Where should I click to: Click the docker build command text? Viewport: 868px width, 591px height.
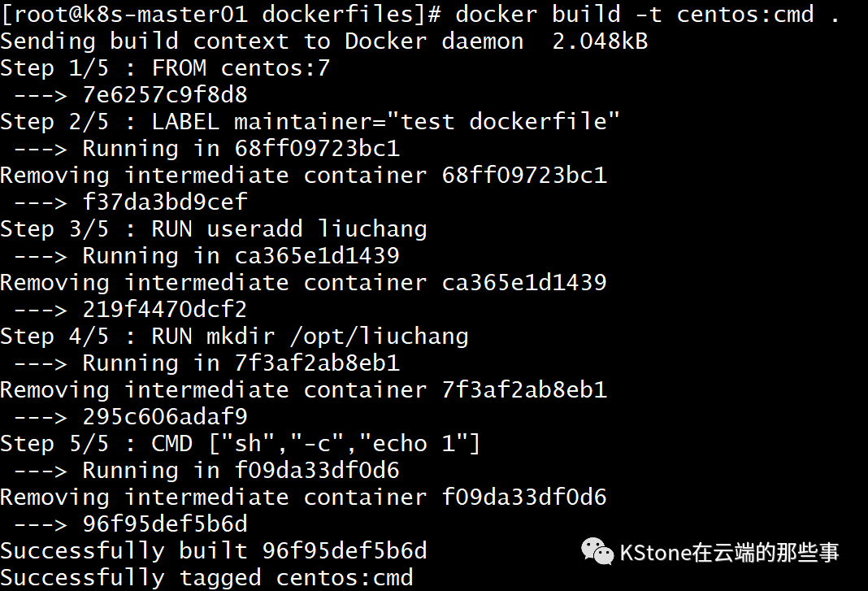tap(648, 15)
